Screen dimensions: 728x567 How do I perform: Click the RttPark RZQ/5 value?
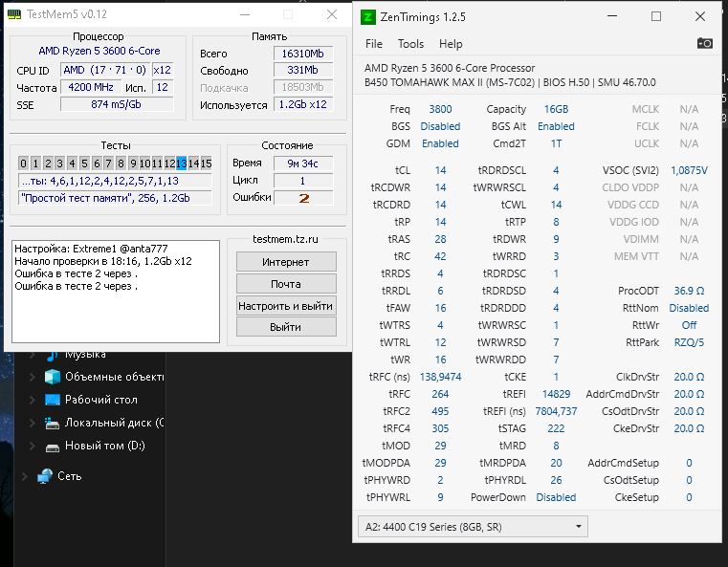[x=689, y=342]
